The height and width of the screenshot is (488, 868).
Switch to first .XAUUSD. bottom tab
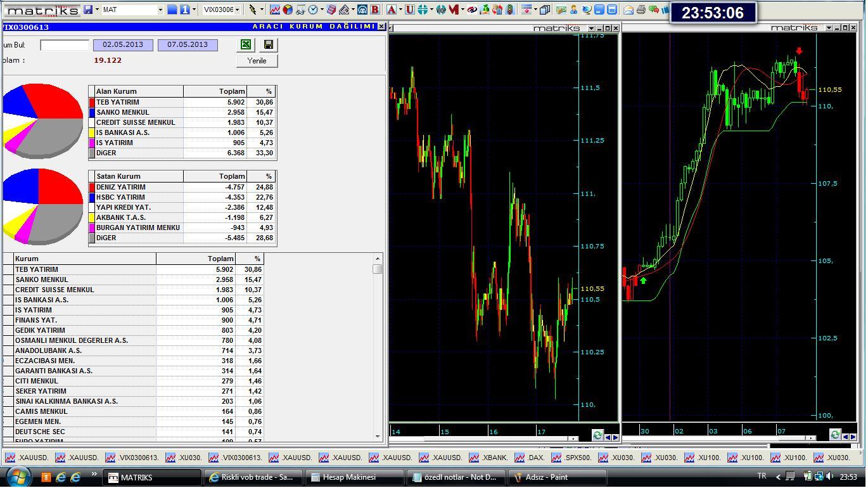click(x=26, y=457)
